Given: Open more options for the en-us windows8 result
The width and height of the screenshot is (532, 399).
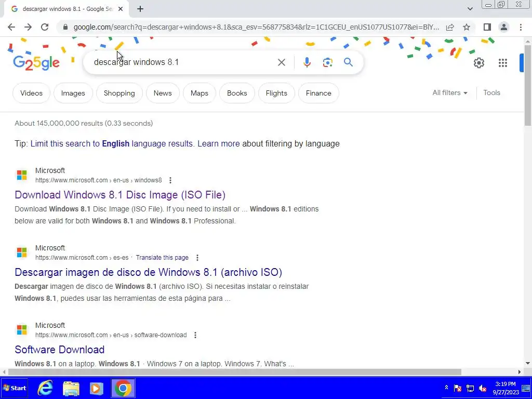Looking at the screenshot, I should coord(170,180).
